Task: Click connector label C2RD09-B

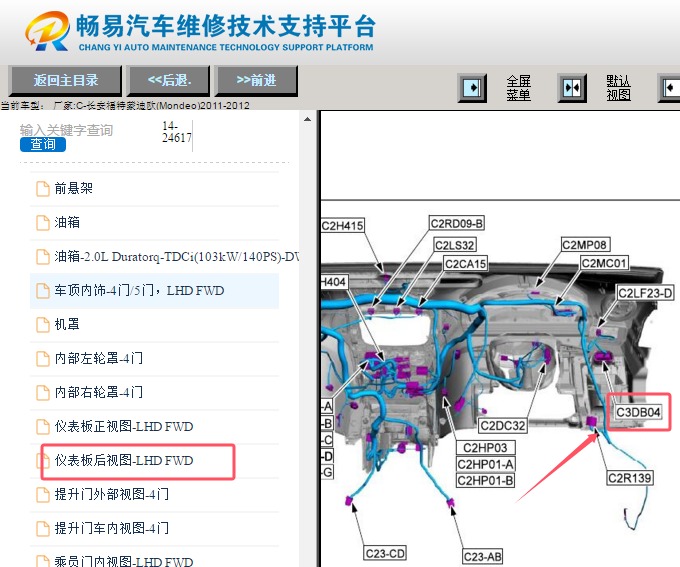Action: (x=457, y=223)
